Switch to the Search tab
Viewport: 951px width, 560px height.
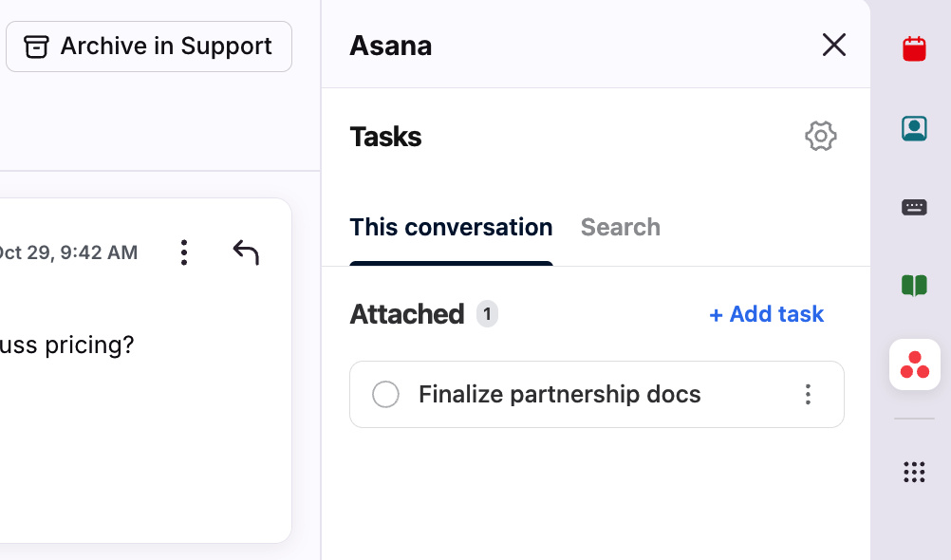tap(621, 228)
